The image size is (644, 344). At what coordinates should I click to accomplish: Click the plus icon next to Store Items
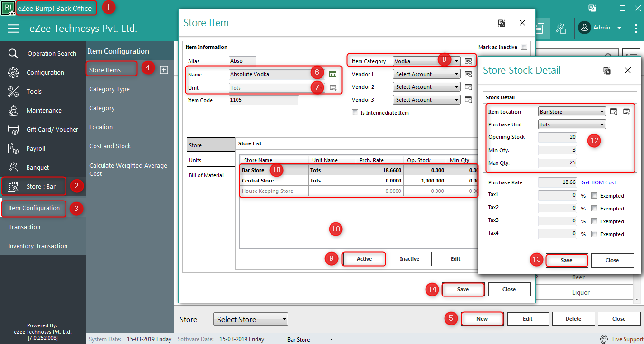(164, 70)
